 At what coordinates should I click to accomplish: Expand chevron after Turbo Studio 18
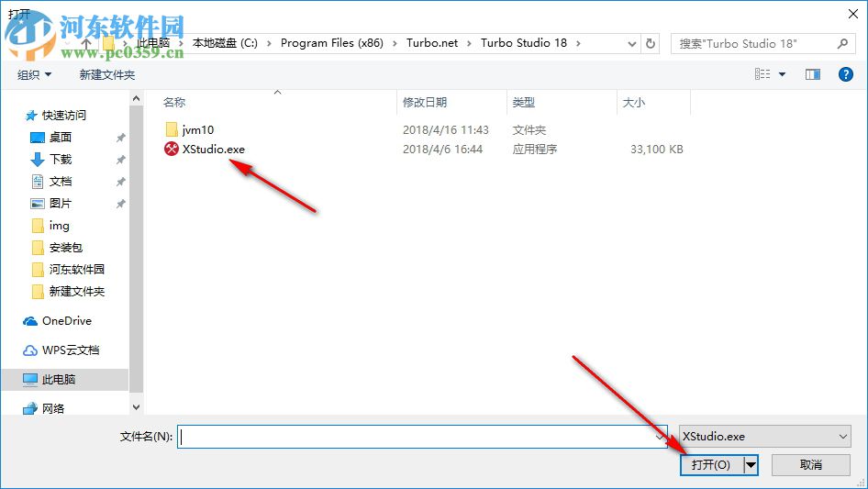578,43
